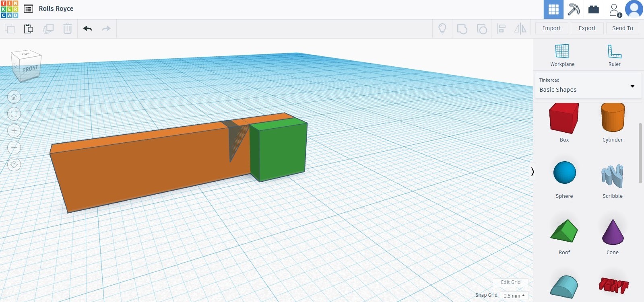Collapse the shapes panel chevron
This screenshot has width=644, height=302.
(x=532, y=172)
